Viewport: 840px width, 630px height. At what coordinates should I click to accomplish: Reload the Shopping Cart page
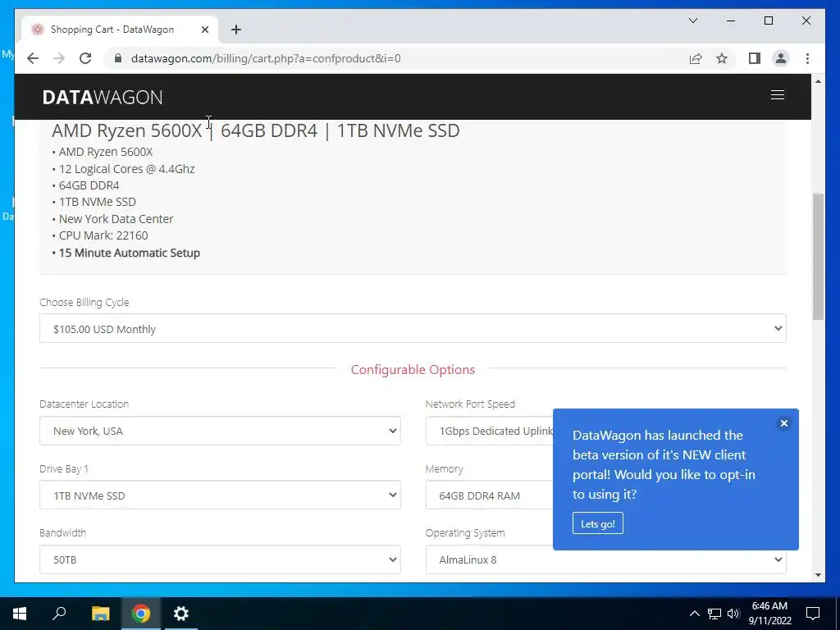[85, 58]
